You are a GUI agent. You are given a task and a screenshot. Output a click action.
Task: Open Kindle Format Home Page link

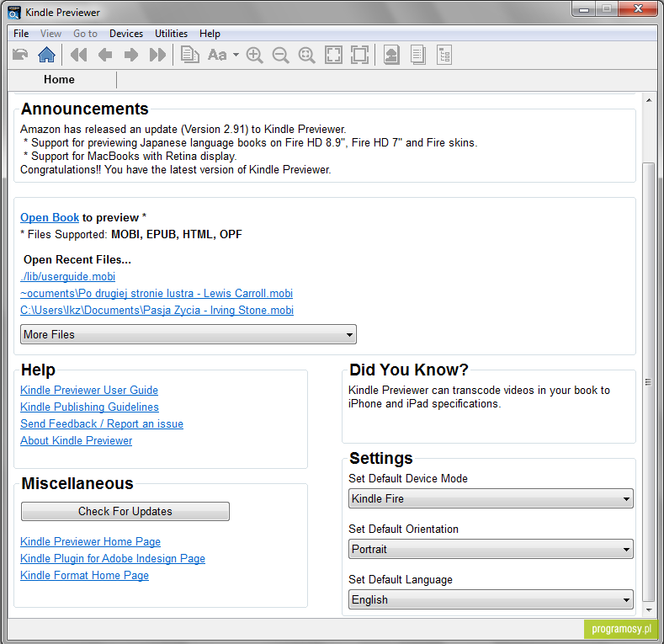[x=84, y=576]
